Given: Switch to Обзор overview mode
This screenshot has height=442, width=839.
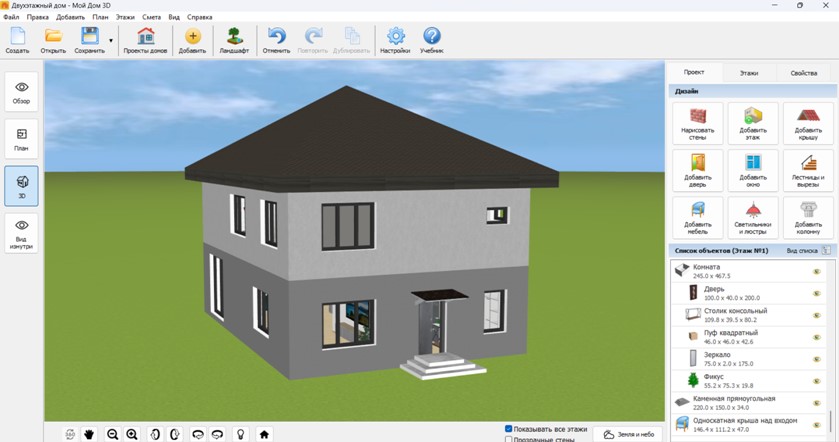Looking at the screenshot, I should pyautogui.click(x=21, y=92).
